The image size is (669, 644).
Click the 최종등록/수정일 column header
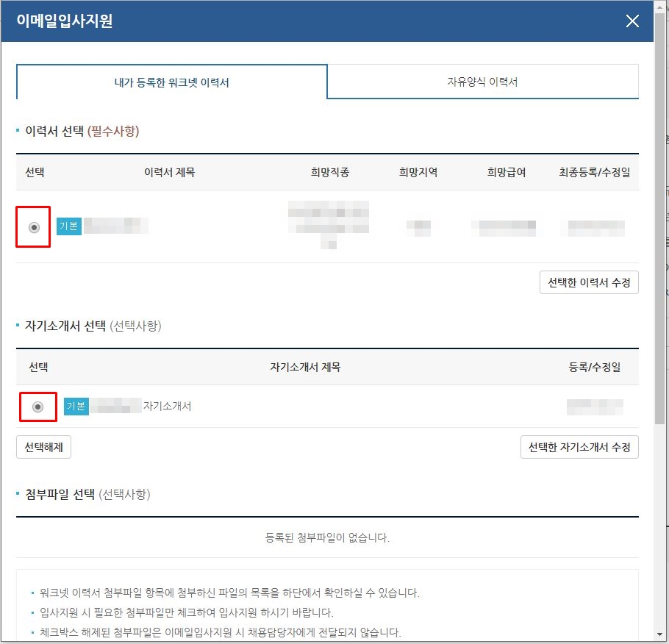click(594, 173)
